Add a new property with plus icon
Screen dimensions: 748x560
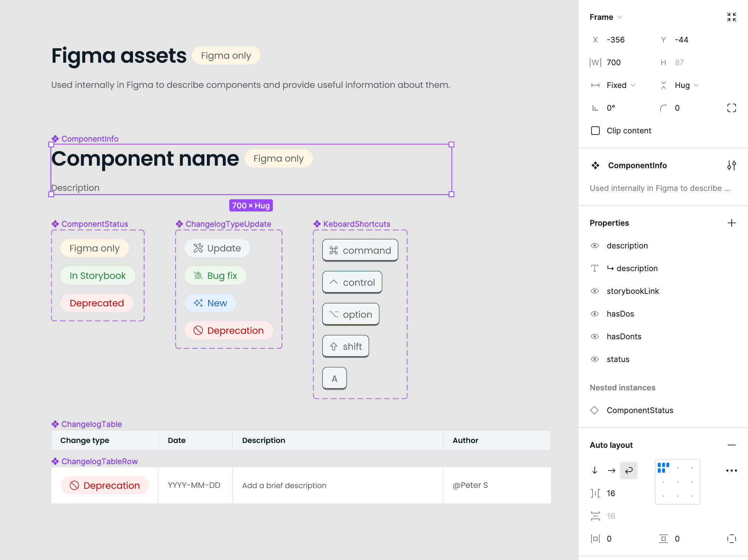pyautogui.click(x=731, y=223)
